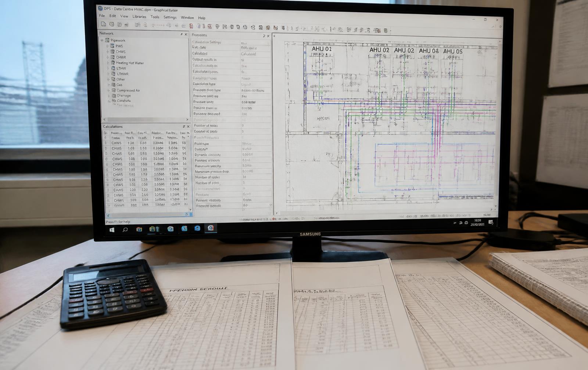Pin the Calculations panel
The height and width of the screenshot is (370, 588).
[x=184, y=127]
